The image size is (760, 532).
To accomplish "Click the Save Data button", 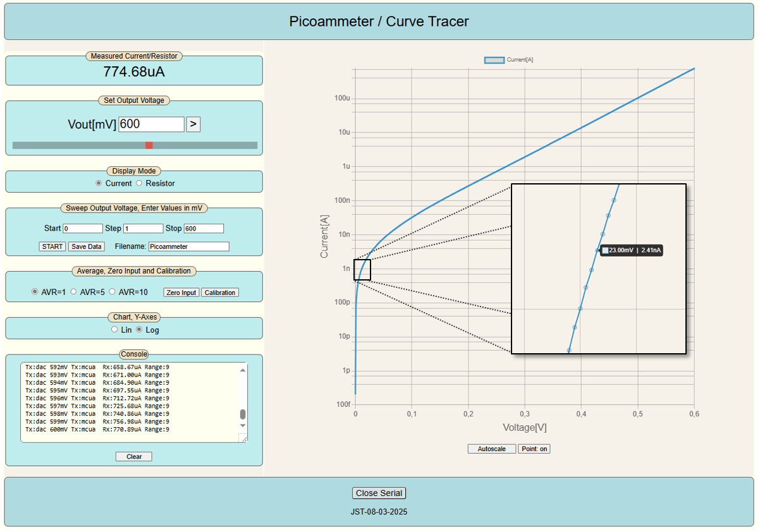I will [85, 246].
